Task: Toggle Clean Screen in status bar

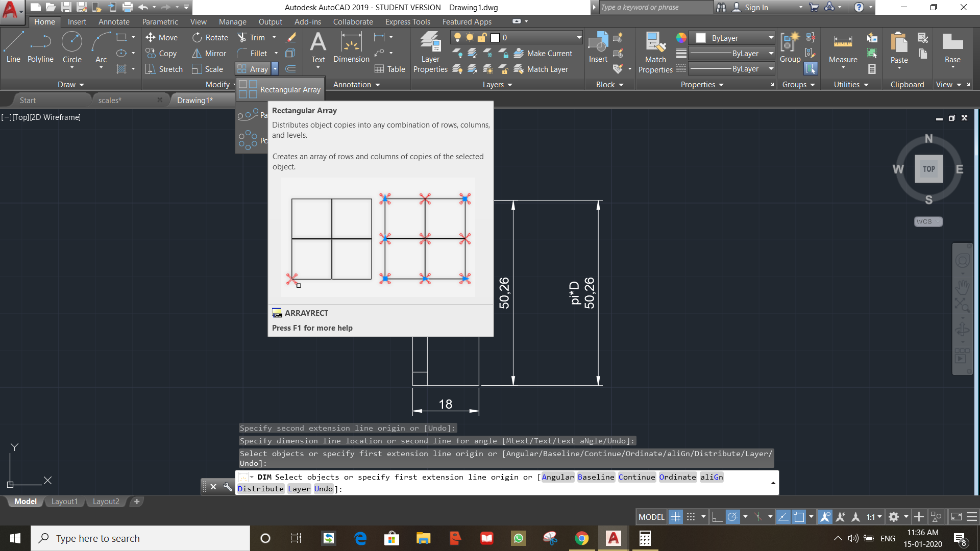Action: (x=956, y=517)
